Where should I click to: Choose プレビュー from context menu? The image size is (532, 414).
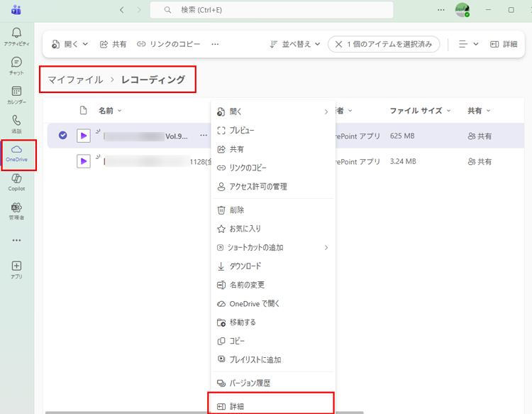(x=273, y=131)
